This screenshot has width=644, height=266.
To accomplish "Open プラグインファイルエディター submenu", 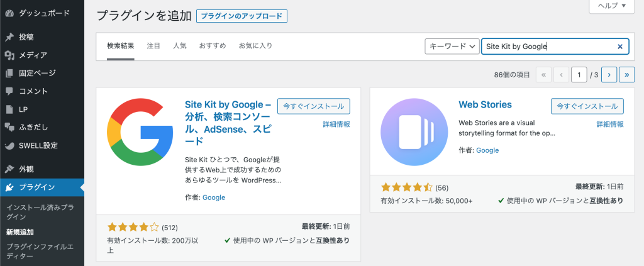I will [x=40, y=252].
